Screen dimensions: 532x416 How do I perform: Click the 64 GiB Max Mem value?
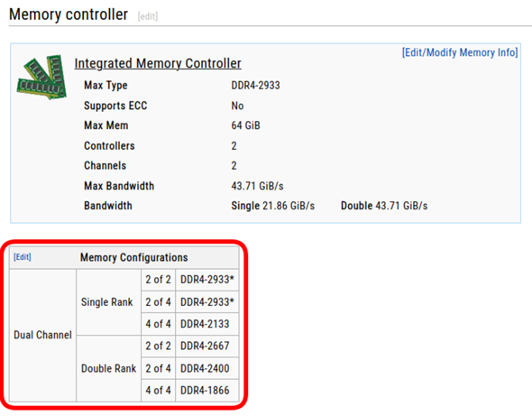pos(245,125)
